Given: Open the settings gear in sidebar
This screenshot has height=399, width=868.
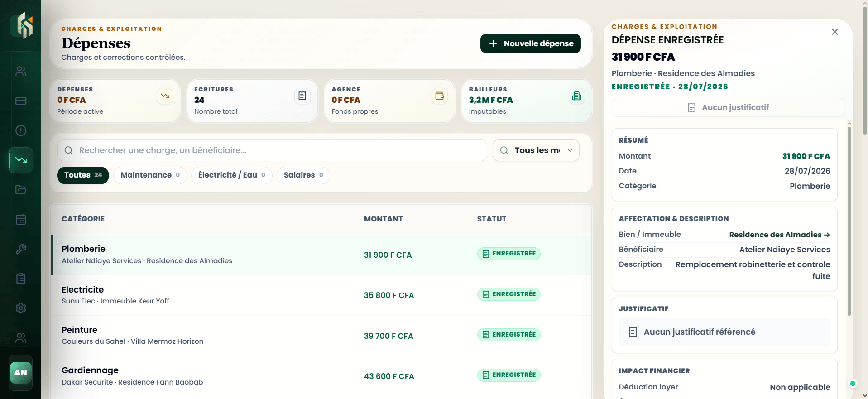Looking at the screenshot, I should click(21, 308).
